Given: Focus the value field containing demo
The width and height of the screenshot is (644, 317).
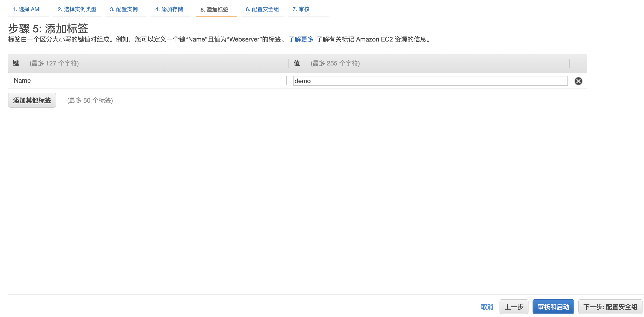Looking at the screenshot, I should pyautogui.click(x=430, y=81).
